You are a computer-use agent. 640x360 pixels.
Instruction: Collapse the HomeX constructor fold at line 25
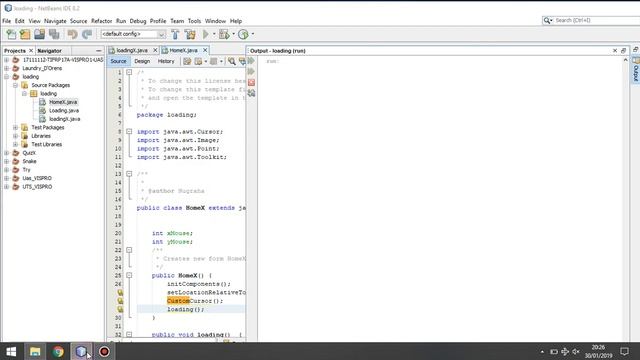point(129,276)
